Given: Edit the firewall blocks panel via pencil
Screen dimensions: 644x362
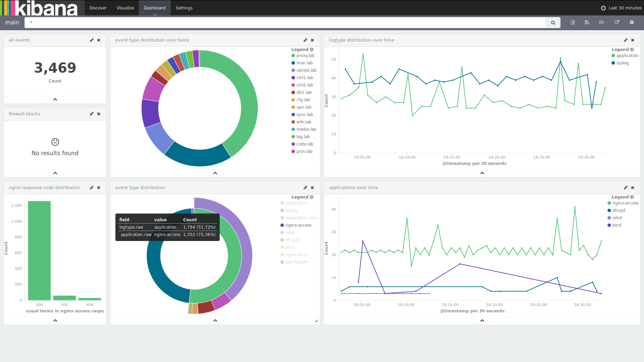Looking at the screenshot, I should [x=92, y=114].
